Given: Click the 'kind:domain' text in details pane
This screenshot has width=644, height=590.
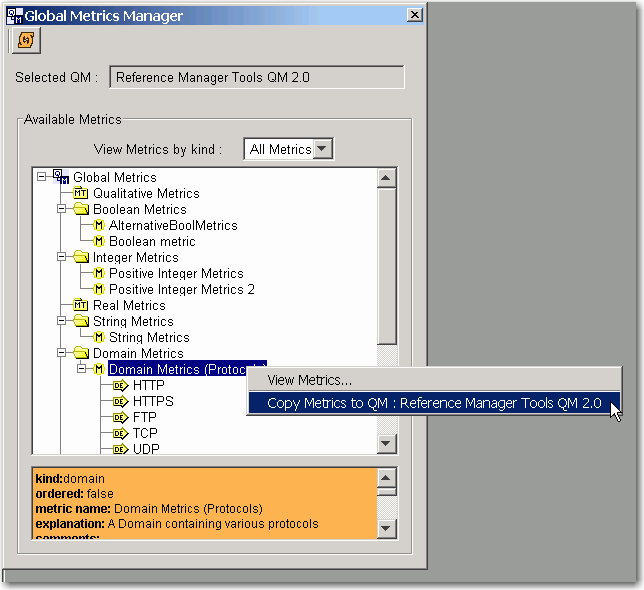Looking at the screenshot, I should pyautogui.click(x=70, y=479).
